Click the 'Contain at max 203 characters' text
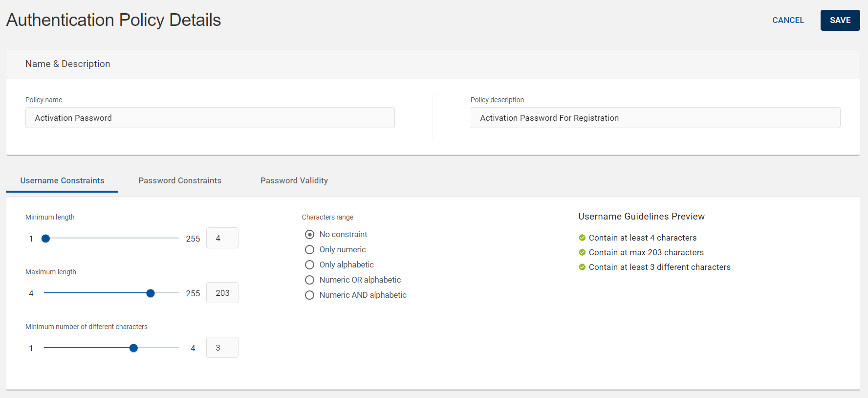The height and width of the screenshot is (398, 868). click(646, 252)
